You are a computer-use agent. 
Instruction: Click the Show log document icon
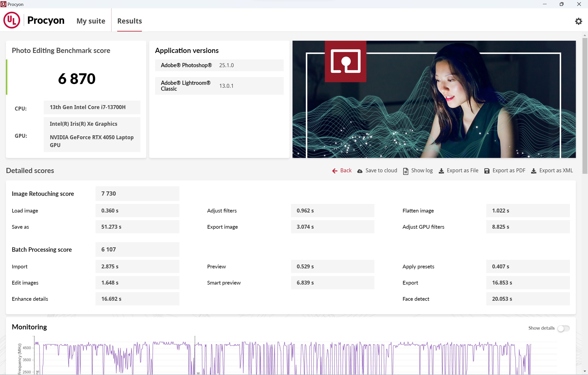tap(405, 171)
